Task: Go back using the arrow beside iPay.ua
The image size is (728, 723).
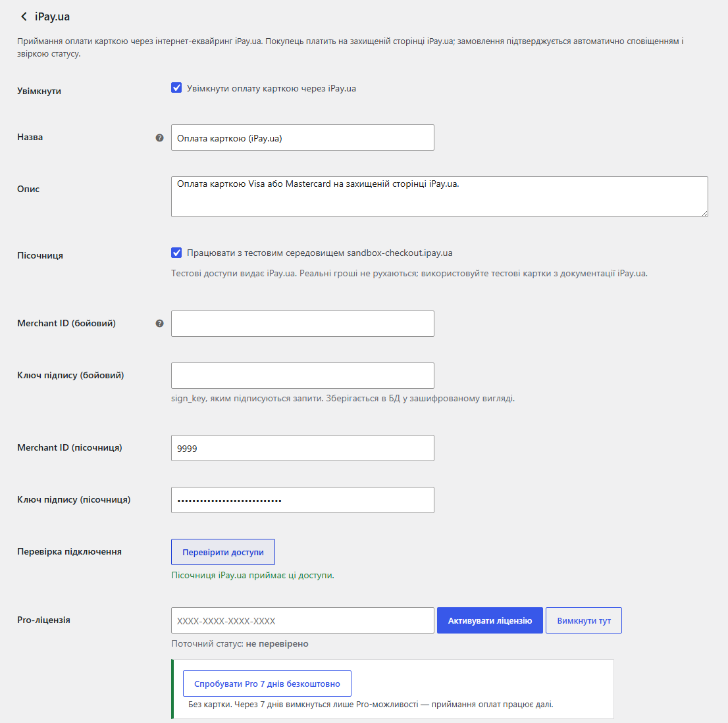Action: click(24, 16)
